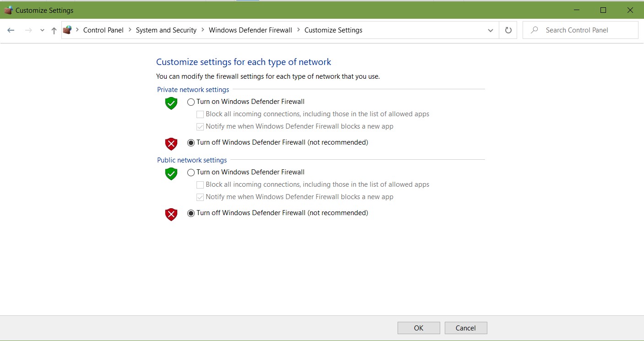Click red shield under Public network settings

pyautogui.click(x=171, y=214)
